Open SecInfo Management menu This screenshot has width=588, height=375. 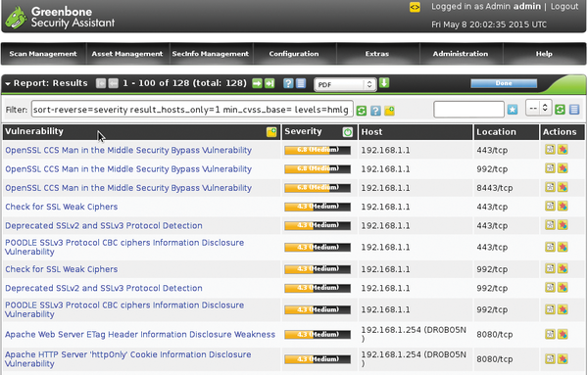(211, 54)
